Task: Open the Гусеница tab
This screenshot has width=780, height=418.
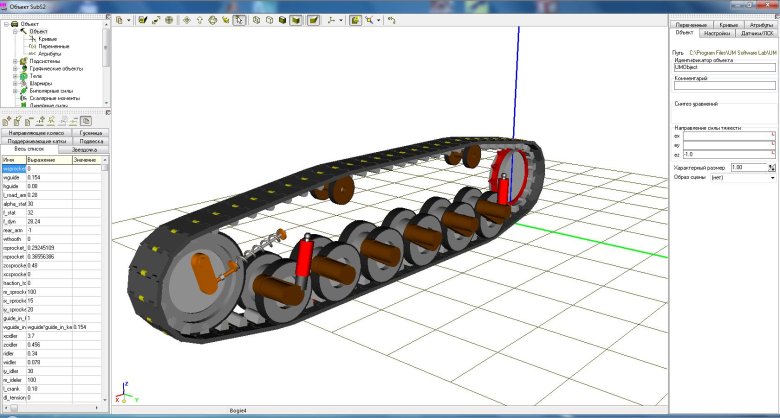Action: [91, 132]
